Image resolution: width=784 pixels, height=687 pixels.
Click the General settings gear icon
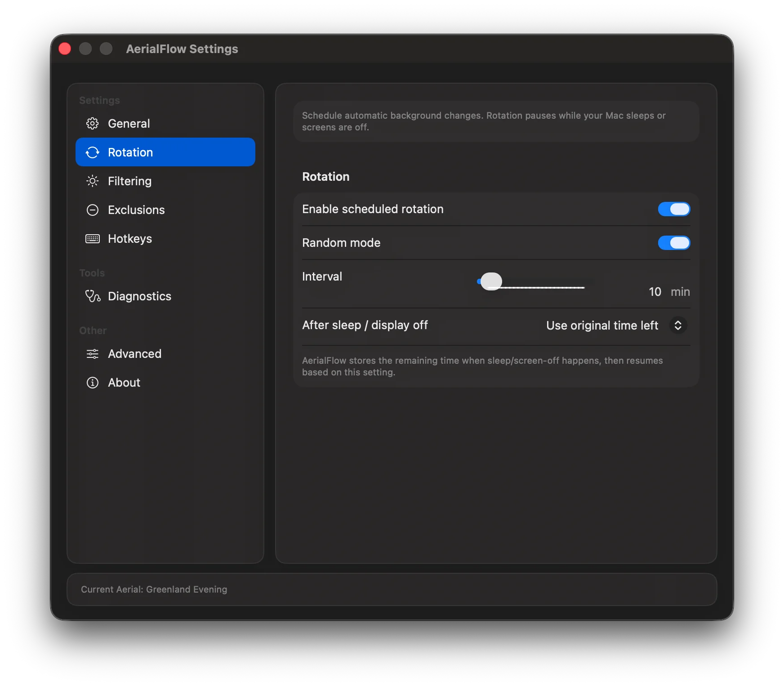pos(92,123)
